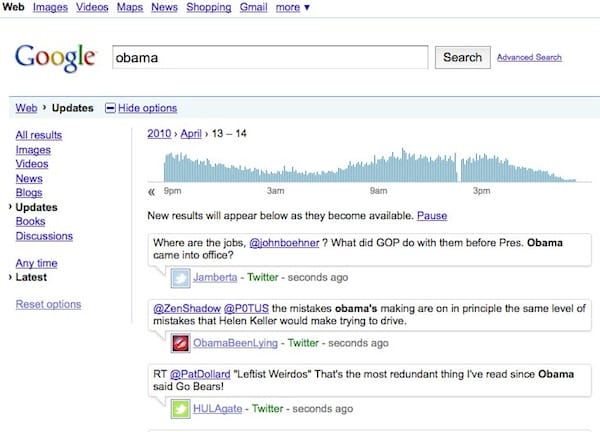This screenshot has width=600, height=432.
Task: Collapse options with the minus icon
Action: pos(109,108)
